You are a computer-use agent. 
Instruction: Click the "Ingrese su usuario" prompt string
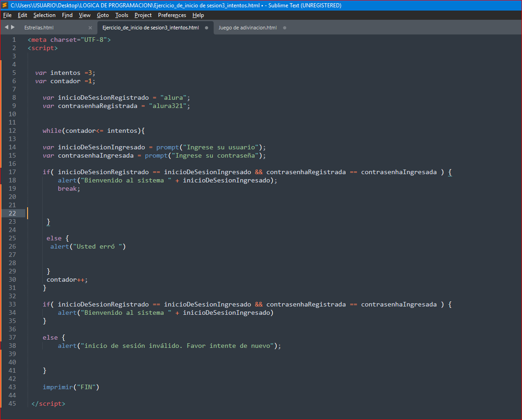pyautogui.click(x=221, y=147)
